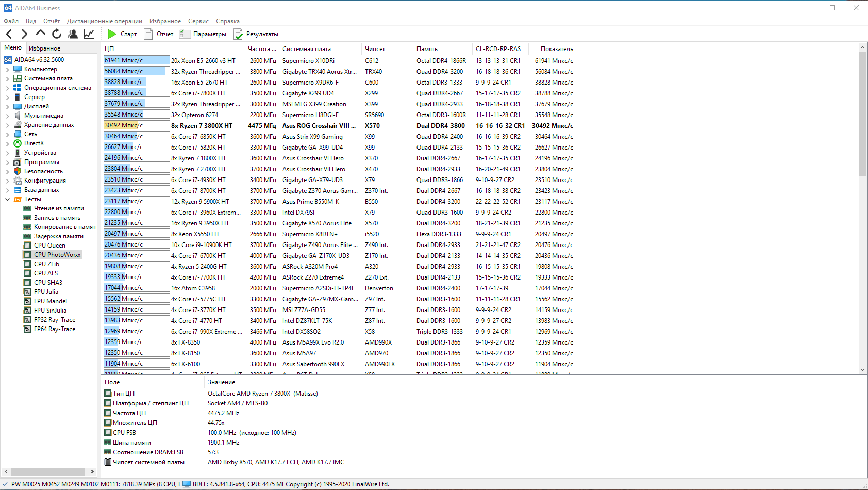This screenshot has width=868, height=490.
Task: Open the Сервис menu
Action: (x=198, y=21)
